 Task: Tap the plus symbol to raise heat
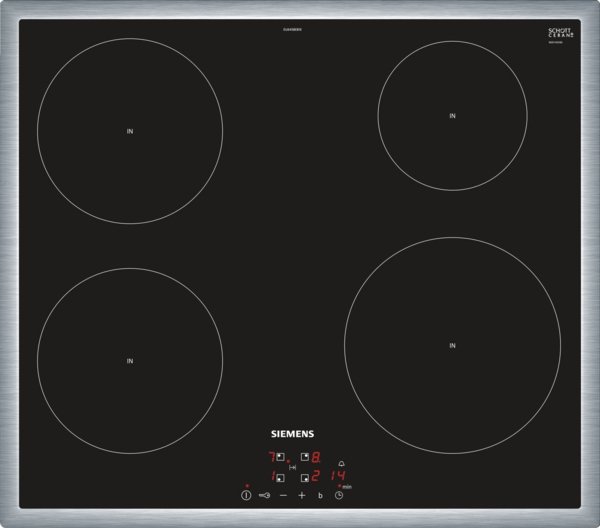[302, 495]
